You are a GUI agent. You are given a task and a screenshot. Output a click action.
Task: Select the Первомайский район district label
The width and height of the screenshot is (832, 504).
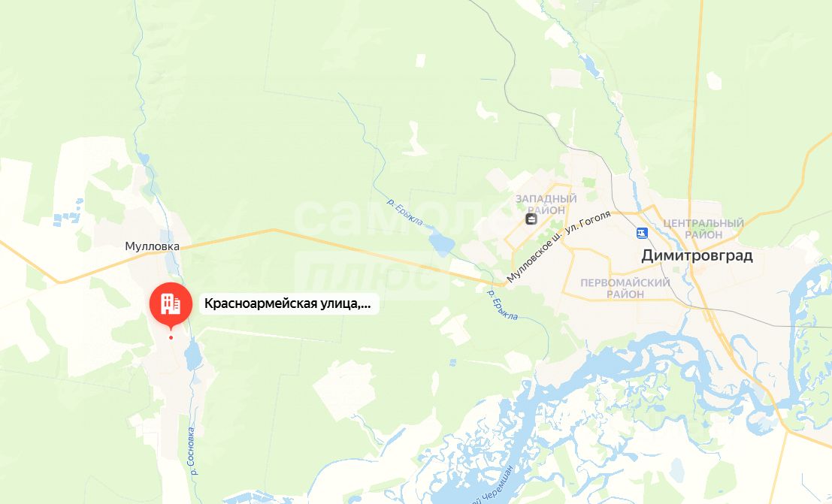pyautogui.click(x=625, y=288)
